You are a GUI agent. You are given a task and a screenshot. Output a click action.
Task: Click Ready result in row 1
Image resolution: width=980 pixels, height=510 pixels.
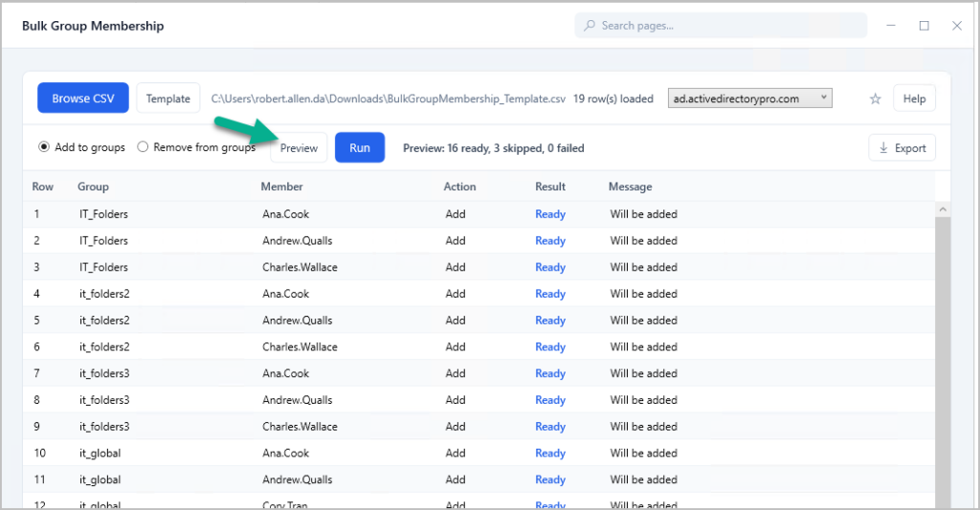tap(550, 214)
